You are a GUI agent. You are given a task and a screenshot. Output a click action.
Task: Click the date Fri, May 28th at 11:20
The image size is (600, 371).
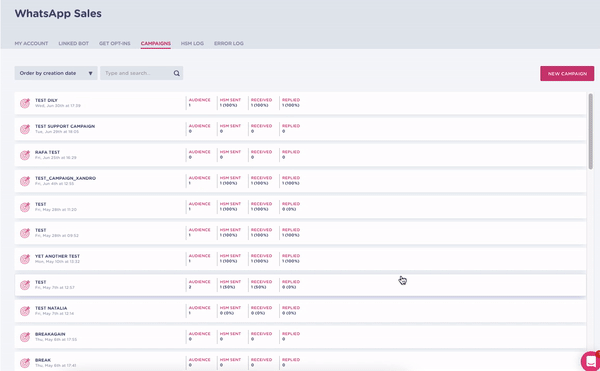tap(56, 210)
